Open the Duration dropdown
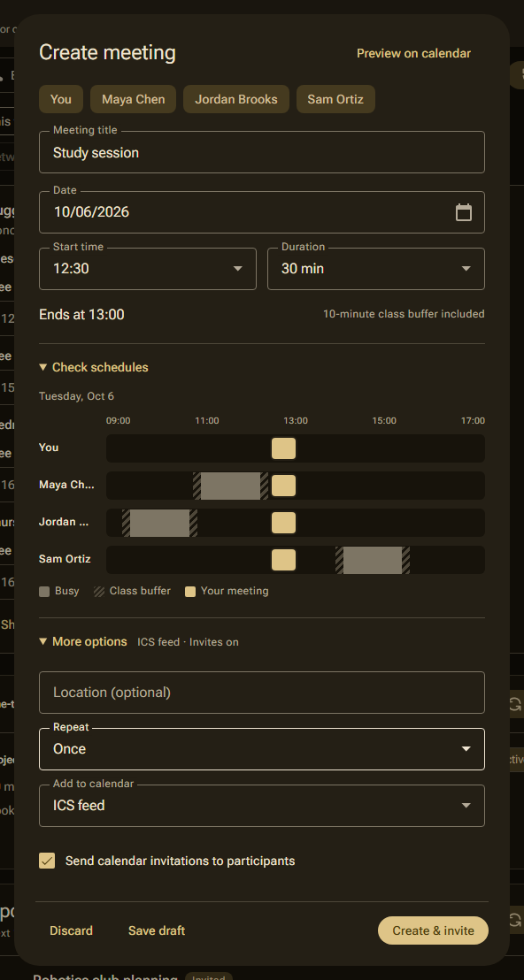This screenshot has height=980, width=524. click(x=376, y=269)
